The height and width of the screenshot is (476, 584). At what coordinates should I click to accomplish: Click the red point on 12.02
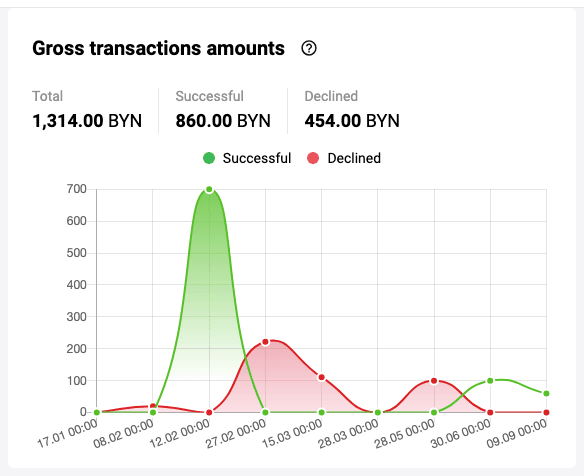209,412
